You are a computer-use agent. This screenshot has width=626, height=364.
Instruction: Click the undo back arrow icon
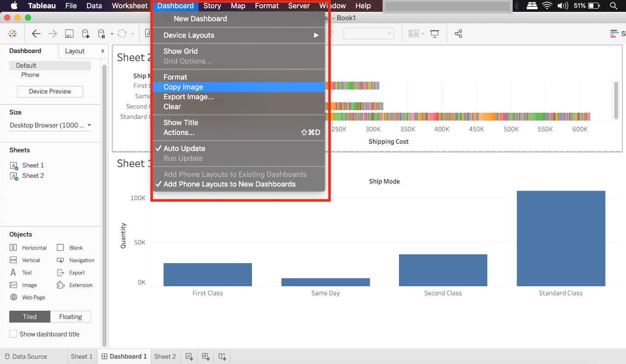[36, 34]
